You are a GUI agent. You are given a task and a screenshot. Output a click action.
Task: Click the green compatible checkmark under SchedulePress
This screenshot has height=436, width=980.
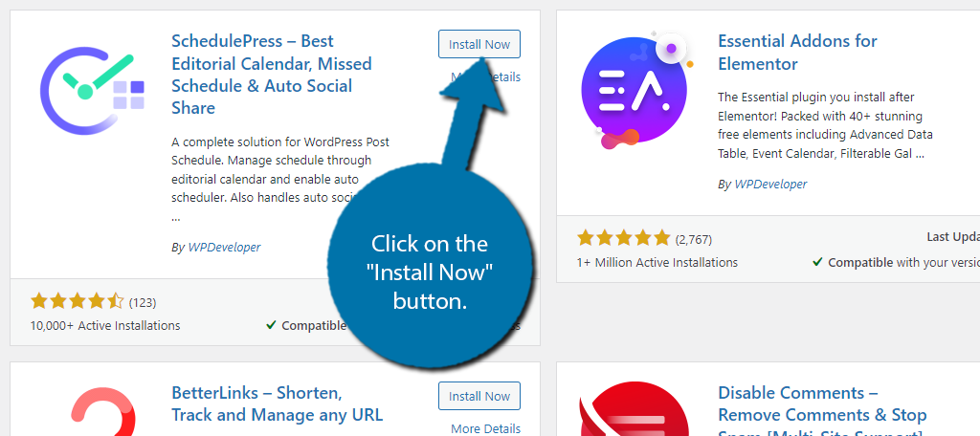point(271,325)
